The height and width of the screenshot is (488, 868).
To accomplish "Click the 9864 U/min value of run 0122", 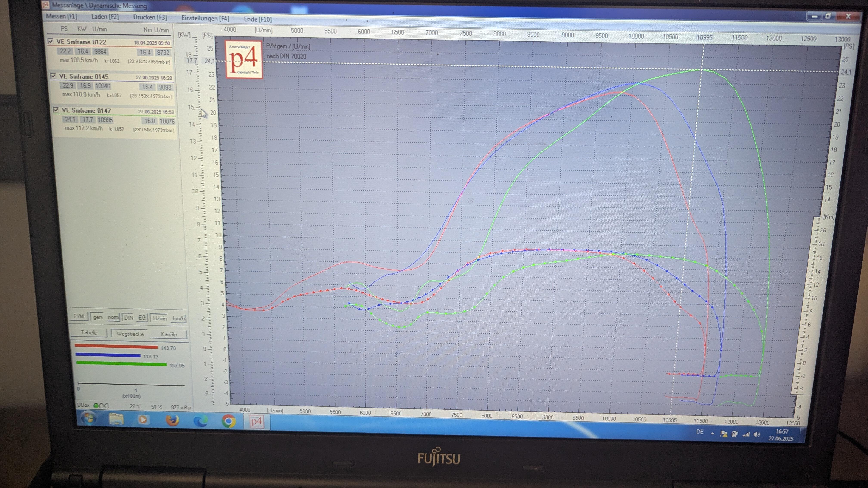I will coord(100,51).
